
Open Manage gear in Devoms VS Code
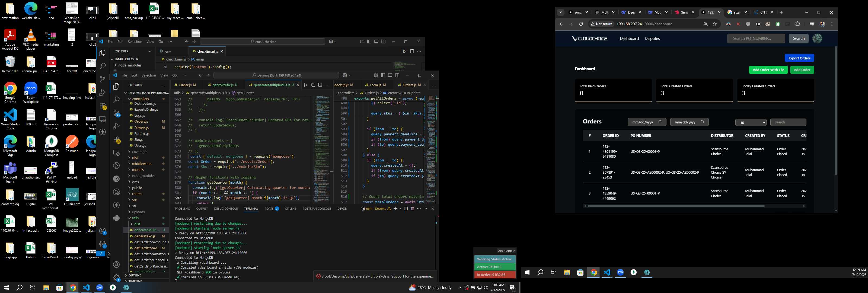click(x=116, y=278)
